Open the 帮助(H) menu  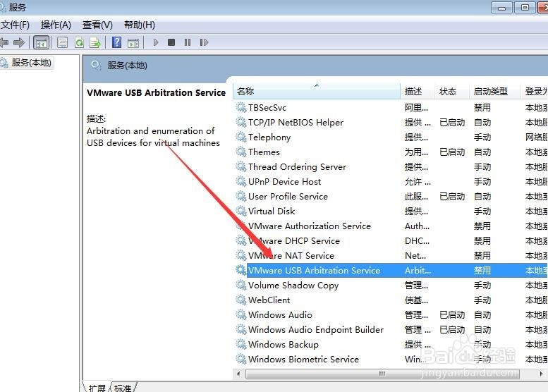click(x=140, y=25)
